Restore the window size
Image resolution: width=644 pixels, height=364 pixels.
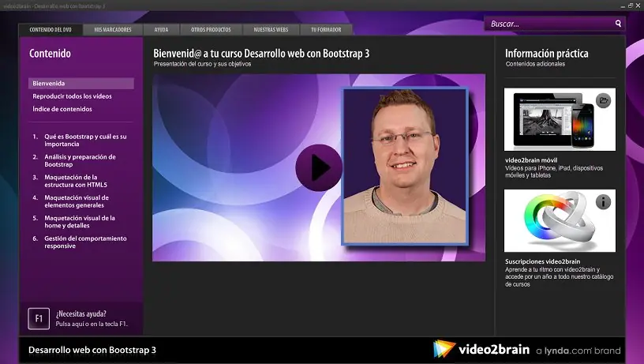point(631,6)
